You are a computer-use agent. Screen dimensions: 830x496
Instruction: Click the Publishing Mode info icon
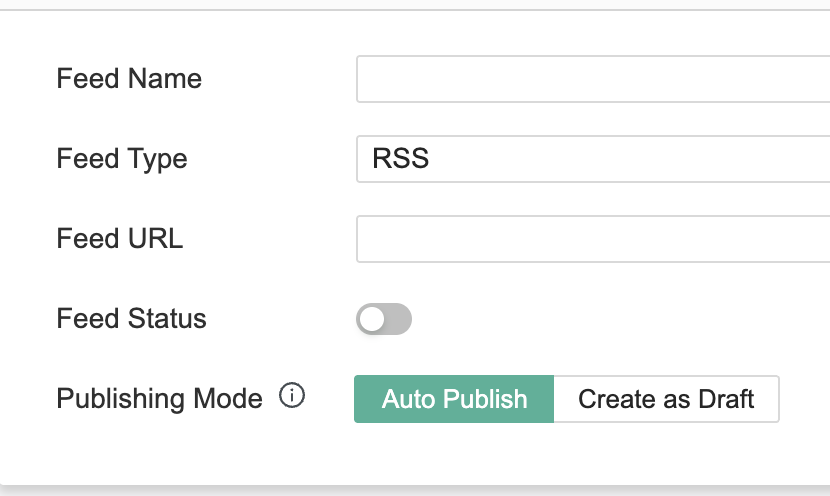tap(291, 397)
